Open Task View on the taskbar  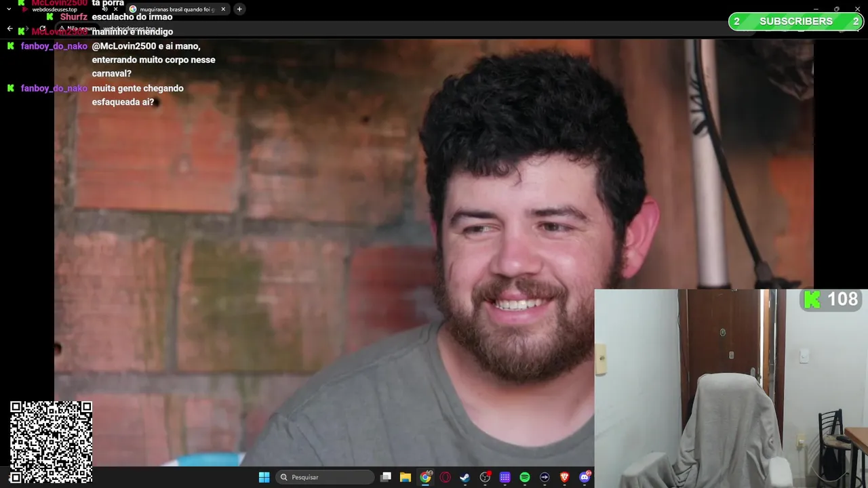[x=386, y=477]
